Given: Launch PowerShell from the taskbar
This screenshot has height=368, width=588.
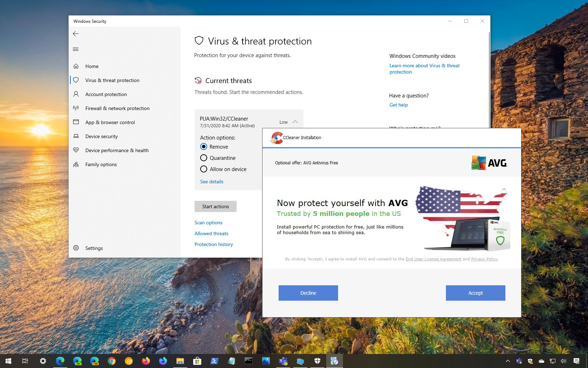Looking at the screenshot, I should tap(214, 361).
